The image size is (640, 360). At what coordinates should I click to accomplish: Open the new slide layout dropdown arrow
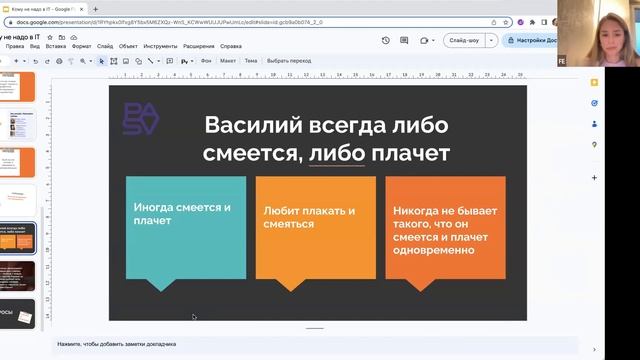(x=24, y=61)
